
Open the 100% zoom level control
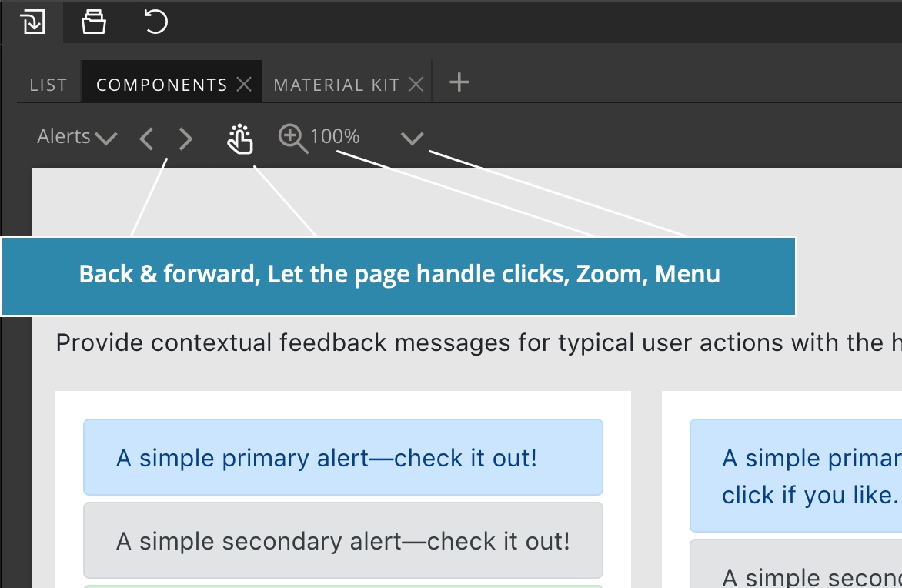click(x=334, y=136)
